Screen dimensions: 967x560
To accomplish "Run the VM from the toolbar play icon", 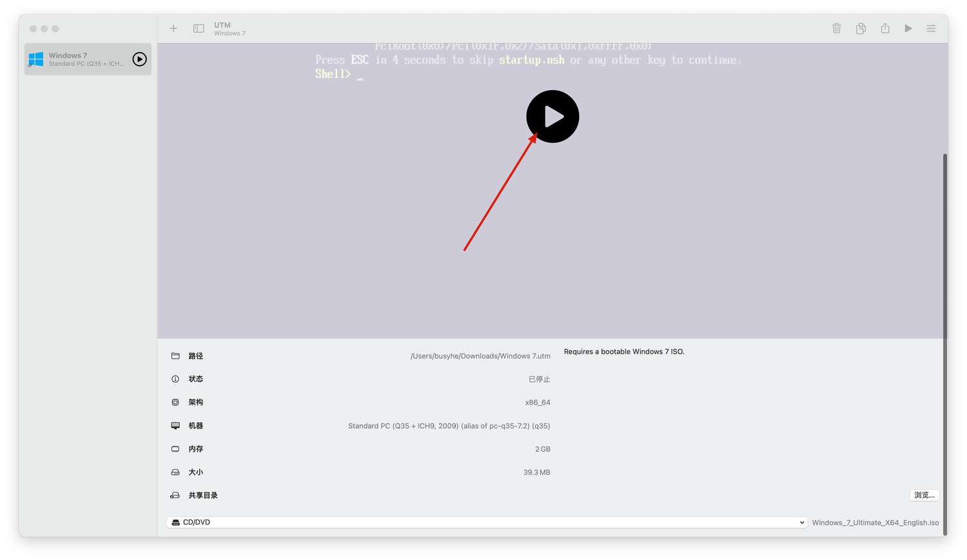I will coord(908,28).
